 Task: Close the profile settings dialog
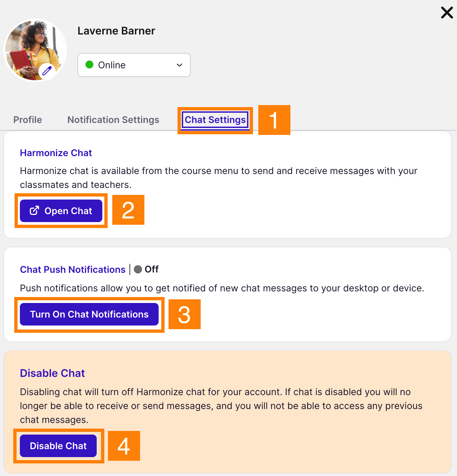pos(447,13)
